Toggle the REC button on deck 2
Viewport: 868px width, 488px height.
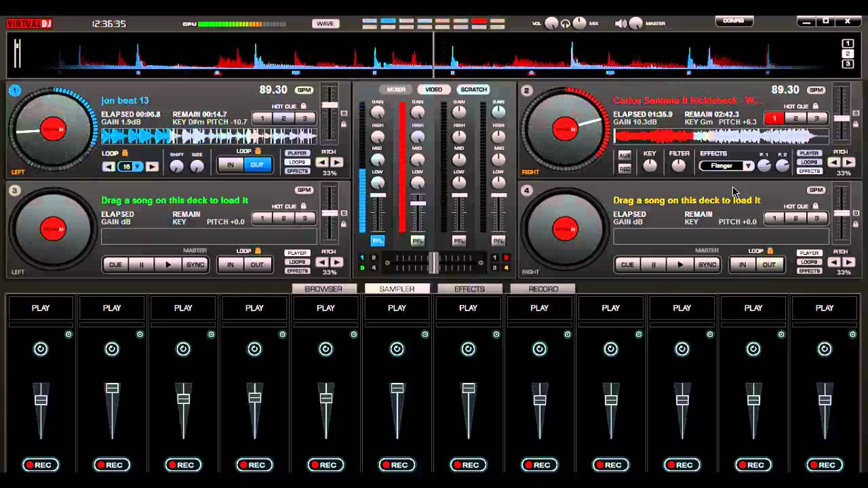625,168
